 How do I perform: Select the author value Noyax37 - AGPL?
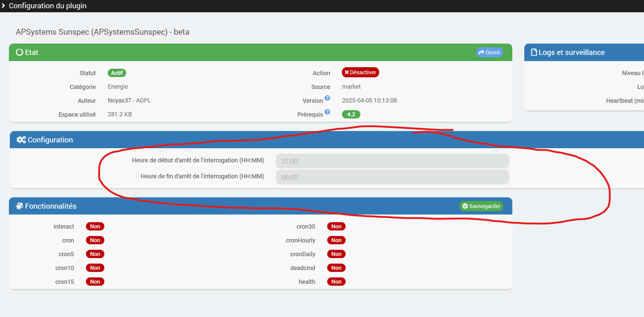(x=129, y=101)
